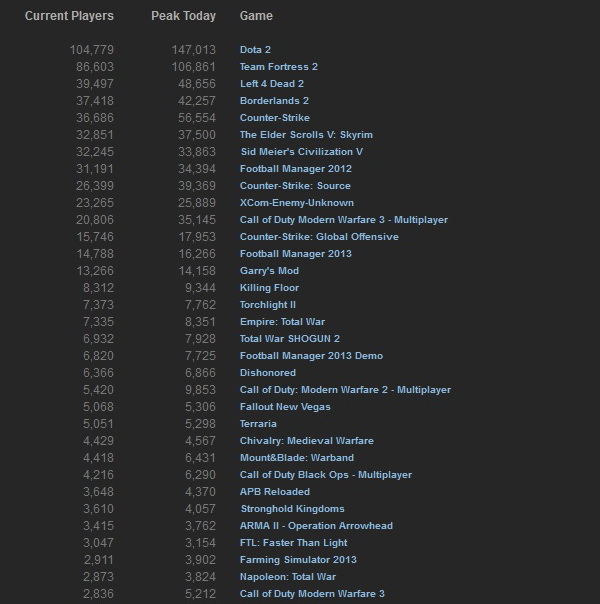Image resolution: width=600 pixels, height=604 pixels.
Task: Select Dota 2's peak value 147,013
Action: (x=194, y=50)
